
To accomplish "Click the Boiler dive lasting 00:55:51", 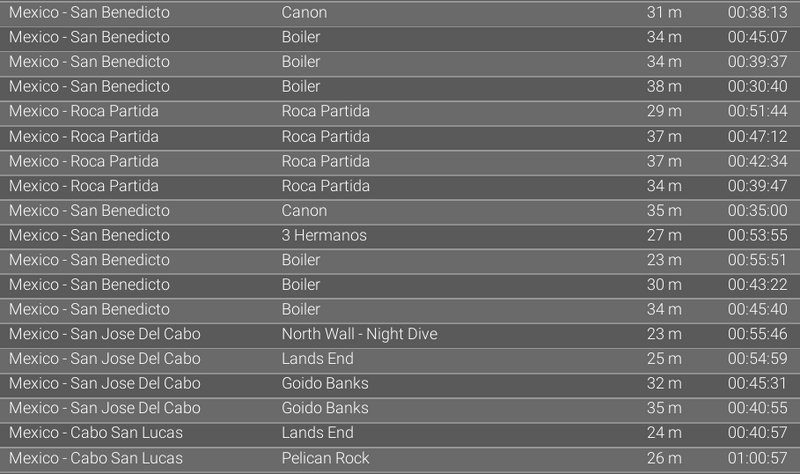I will pos(301,260).
